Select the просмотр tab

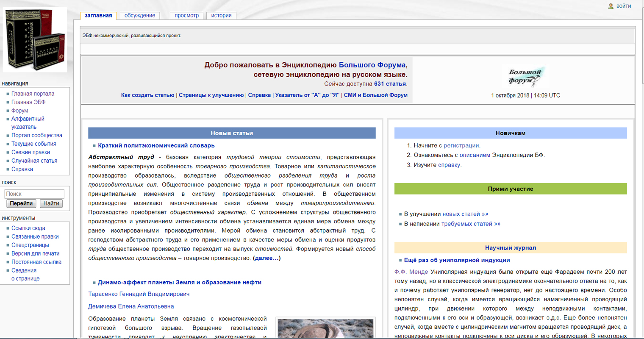click(x=186, y=16)
